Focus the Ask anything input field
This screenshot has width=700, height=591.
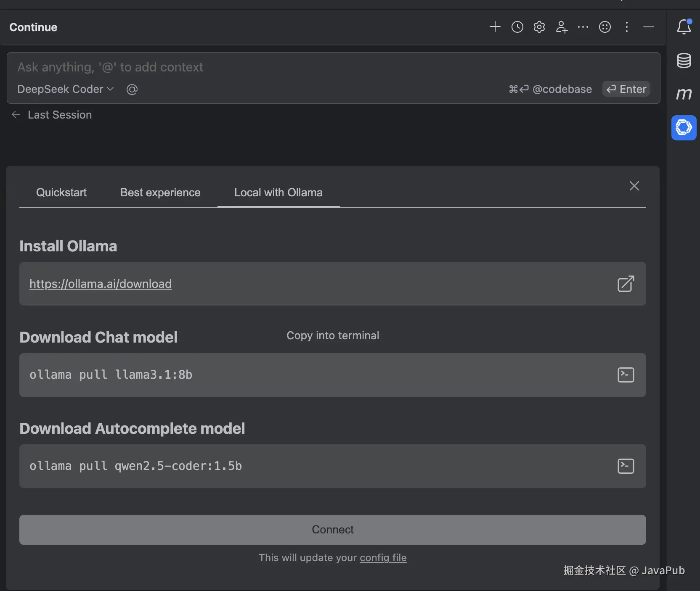click(252, 67)
